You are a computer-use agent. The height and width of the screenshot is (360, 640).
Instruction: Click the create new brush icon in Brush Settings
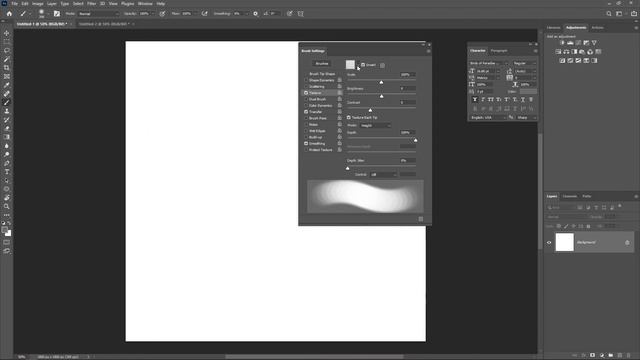(421, 219)
